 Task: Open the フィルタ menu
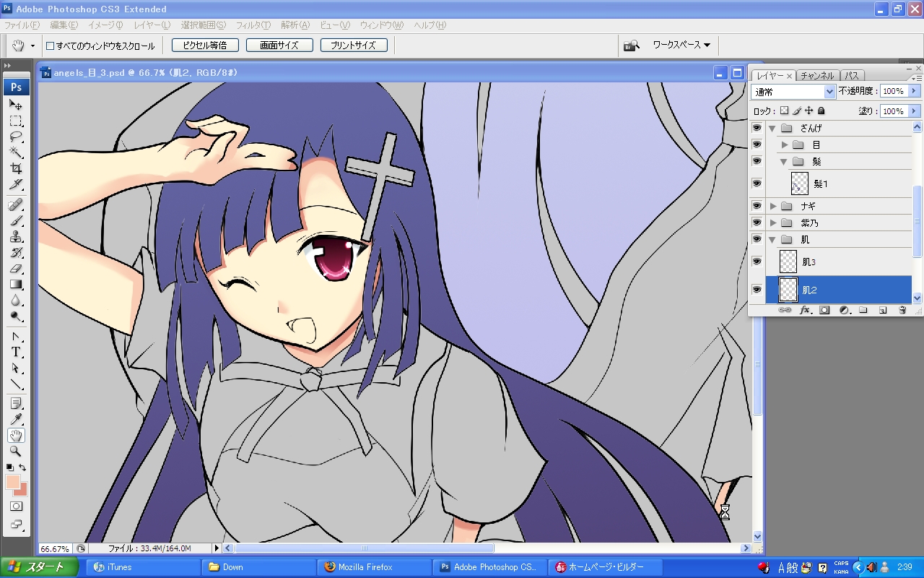(253, 25)
